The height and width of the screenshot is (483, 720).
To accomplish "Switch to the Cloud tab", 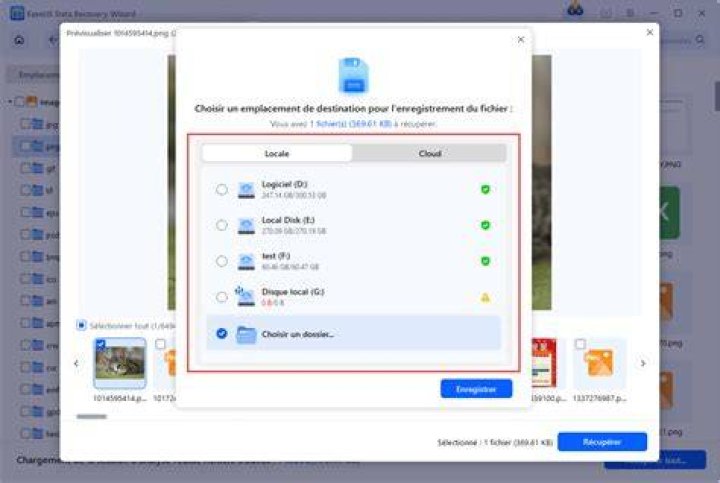I will [x=430, y=153].
